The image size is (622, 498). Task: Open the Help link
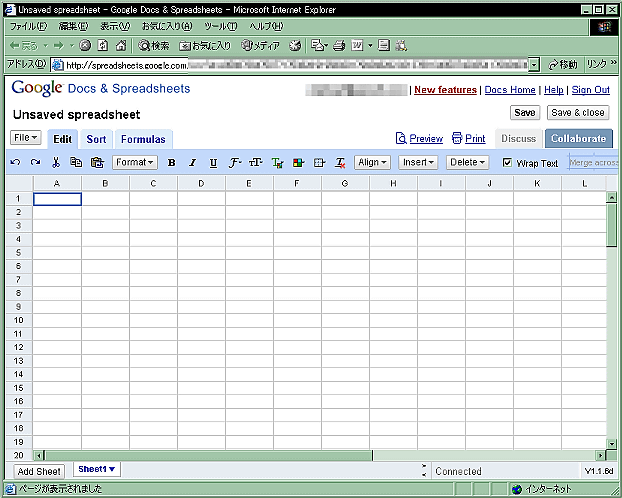coord(553,90)
